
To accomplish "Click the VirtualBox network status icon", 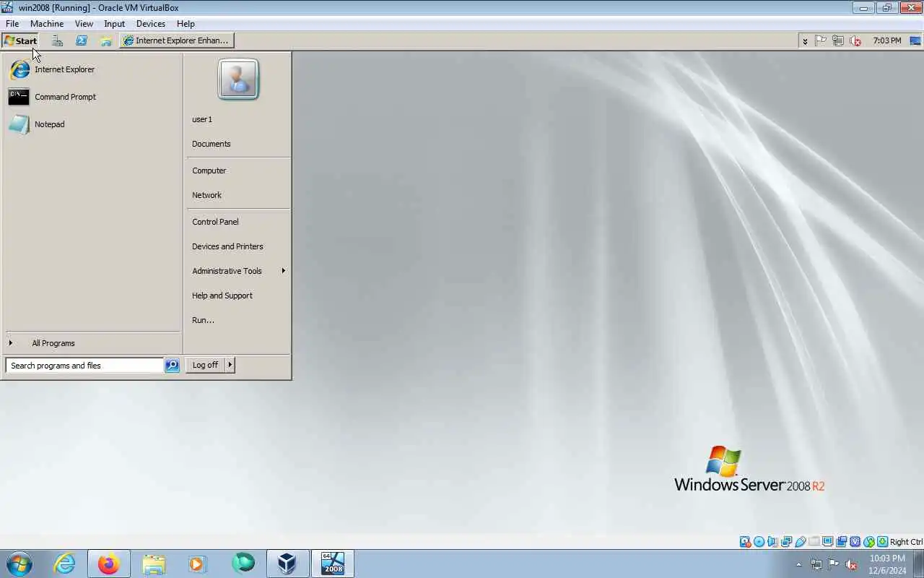I will [x=786, y=542].
